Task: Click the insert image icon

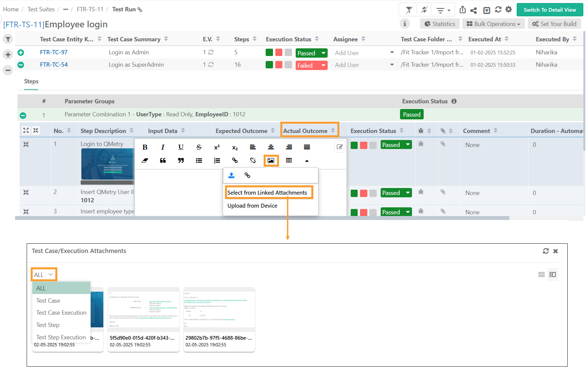Action: pos(271,161)
